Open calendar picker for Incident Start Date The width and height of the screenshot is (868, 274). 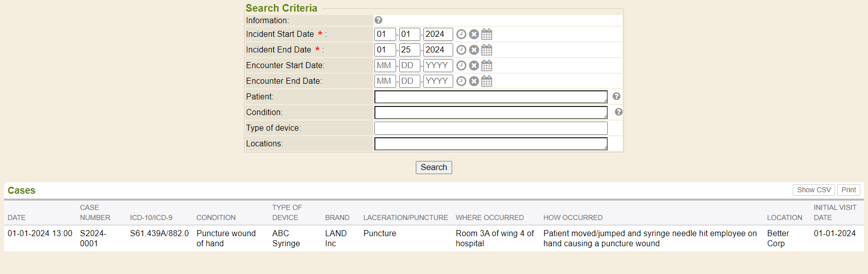[487, 34]
